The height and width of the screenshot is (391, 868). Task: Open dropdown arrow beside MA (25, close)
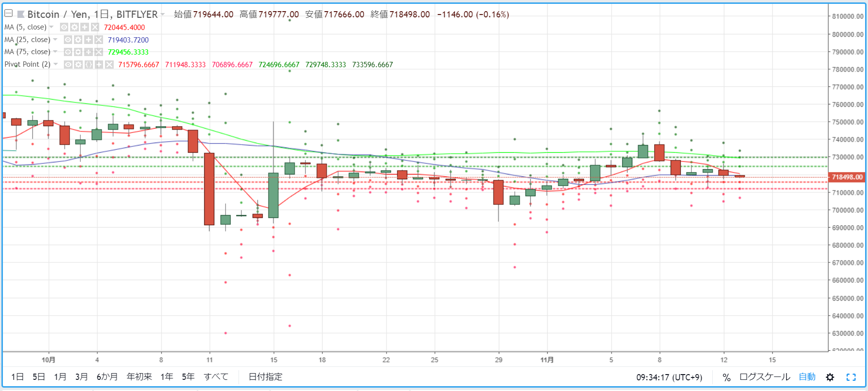click(x=55, y=40)
